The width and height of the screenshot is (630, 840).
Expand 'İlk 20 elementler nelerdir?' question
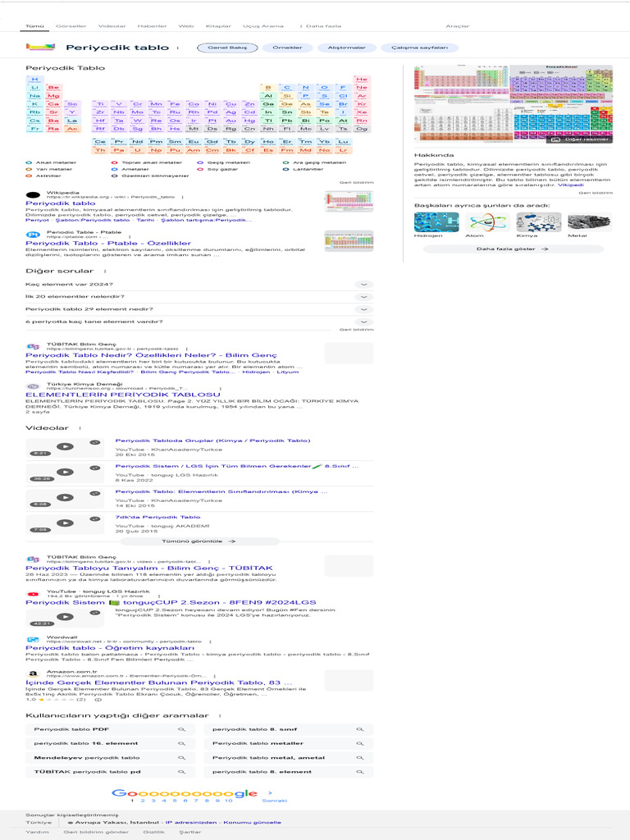(199, 297)
